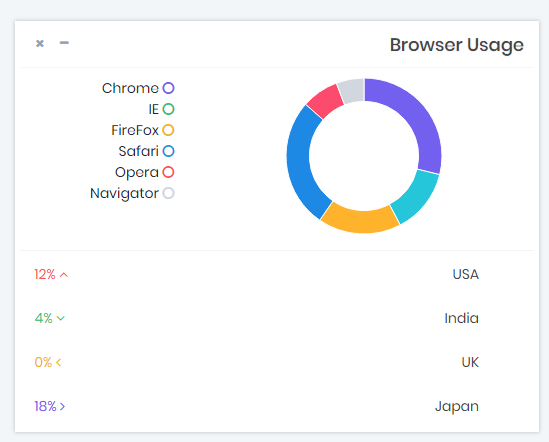The height and width of the screenshot is (442, 549).
Task: Click the IE green legend circle
Action: (168, 109)
